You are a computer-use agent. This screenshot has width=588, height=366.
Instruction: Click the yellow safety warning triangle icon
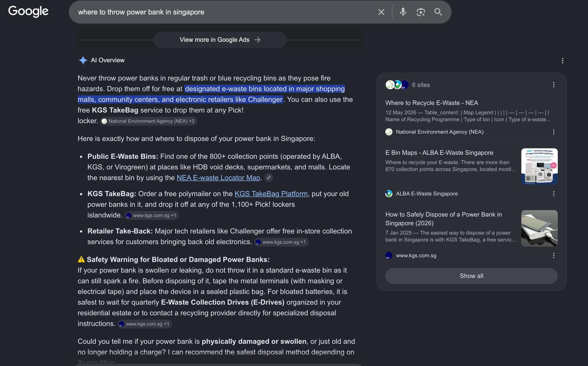(x=81, y=259)
